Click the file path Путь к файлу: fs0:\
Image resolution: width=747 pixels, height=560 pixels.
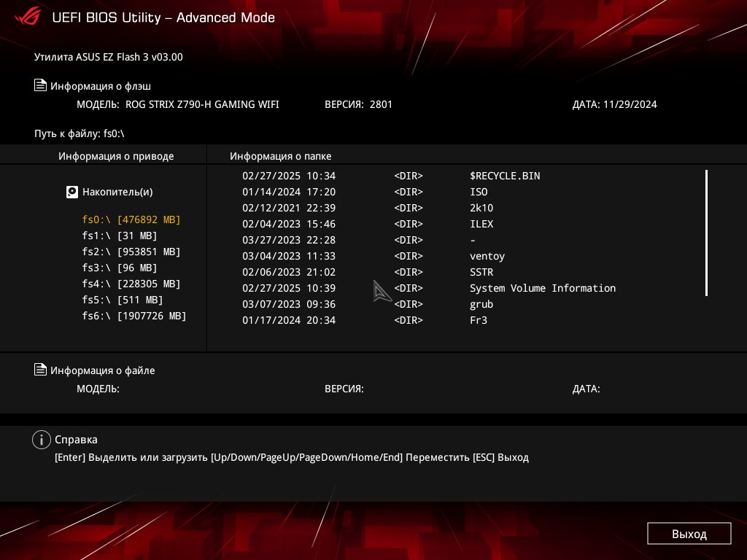pyautogui.click(x=79, y=134)
